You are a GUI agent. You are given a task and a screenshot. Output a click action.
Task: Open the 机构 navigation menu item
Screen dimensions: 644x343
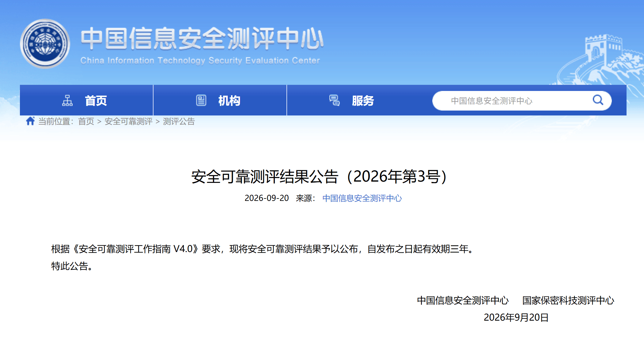[x=220, y=100]
